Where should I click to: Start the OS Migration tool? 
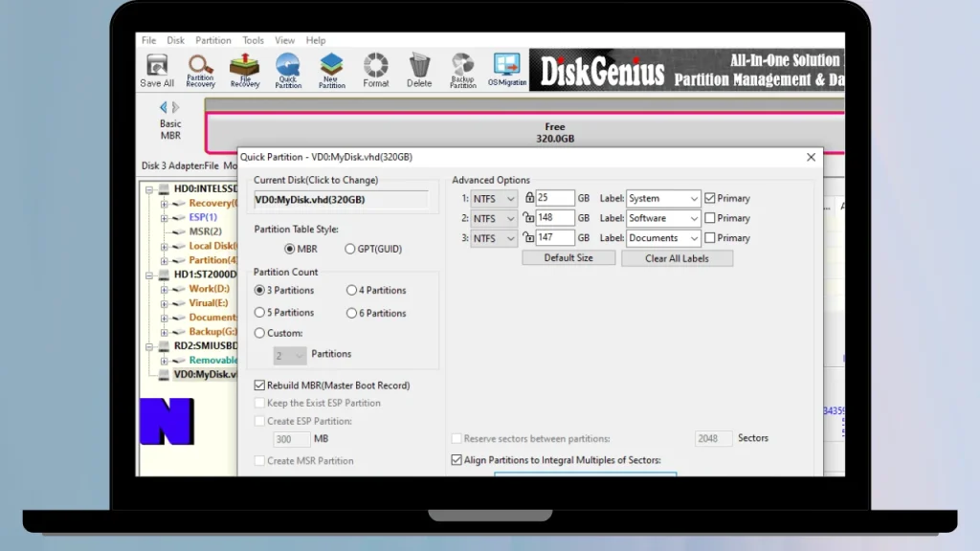(x=507, y=70)
